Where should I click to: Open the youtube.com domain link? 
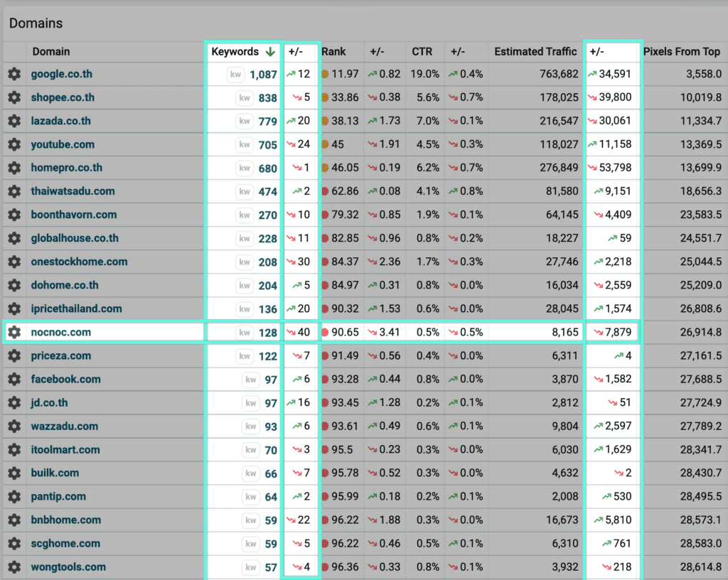(x=63, y=145)
